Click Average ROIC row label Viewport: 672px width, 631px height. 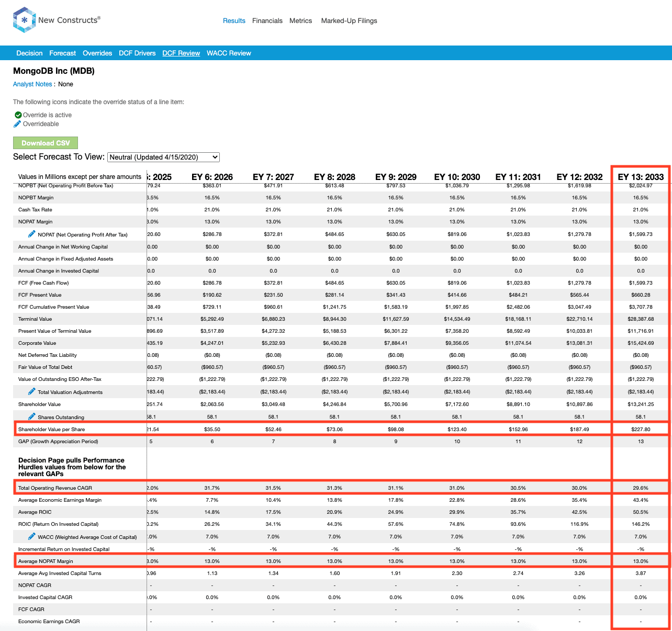[35, 512]
